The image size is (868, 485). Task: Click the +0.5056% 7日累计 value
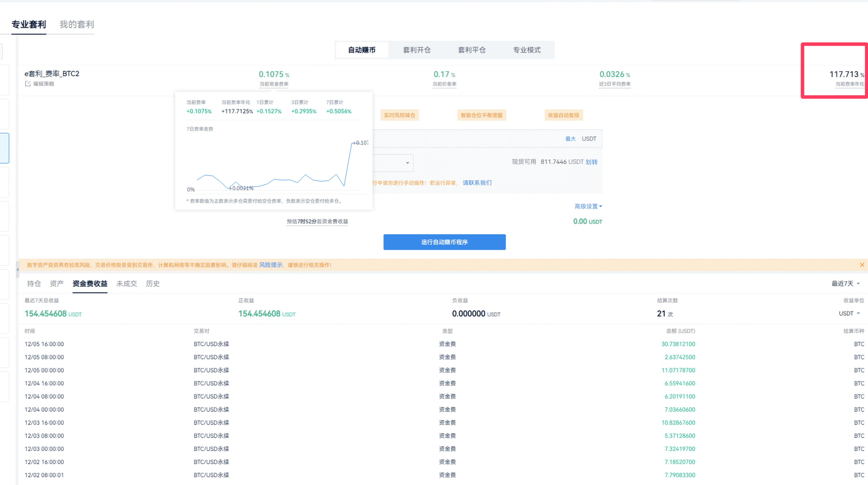pyautogui.click(x=339, y=111)
